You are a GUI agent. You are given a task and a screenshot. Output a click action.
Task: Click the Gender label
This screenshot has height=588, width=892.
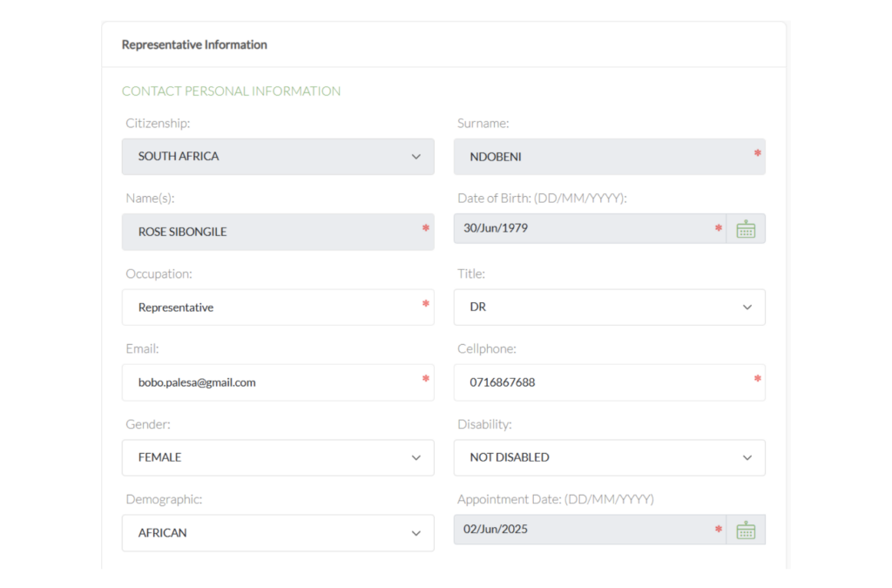[148, 424]
